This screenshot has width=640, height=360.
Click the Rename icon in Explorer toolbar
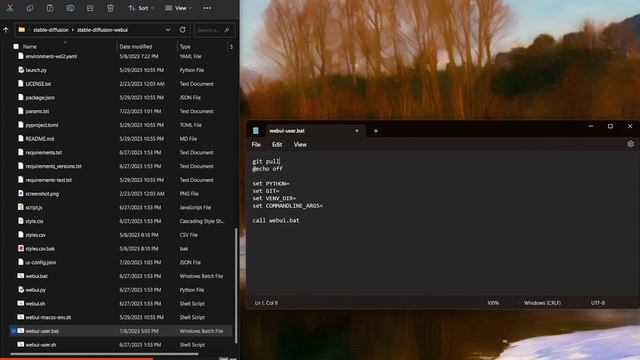tap(70, 8)
